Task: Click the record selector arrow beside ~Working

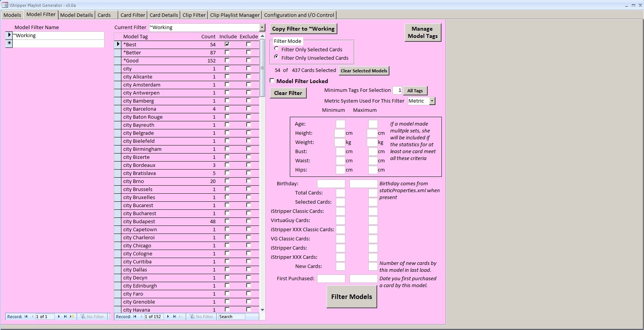Action: point(9,35)
